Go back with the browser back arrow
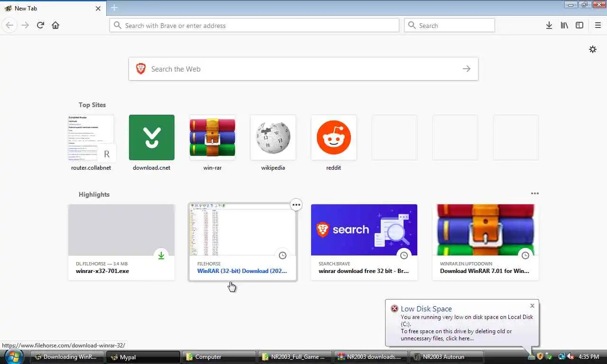This screenshot has height=364, width=607. (x=9, y=26)
